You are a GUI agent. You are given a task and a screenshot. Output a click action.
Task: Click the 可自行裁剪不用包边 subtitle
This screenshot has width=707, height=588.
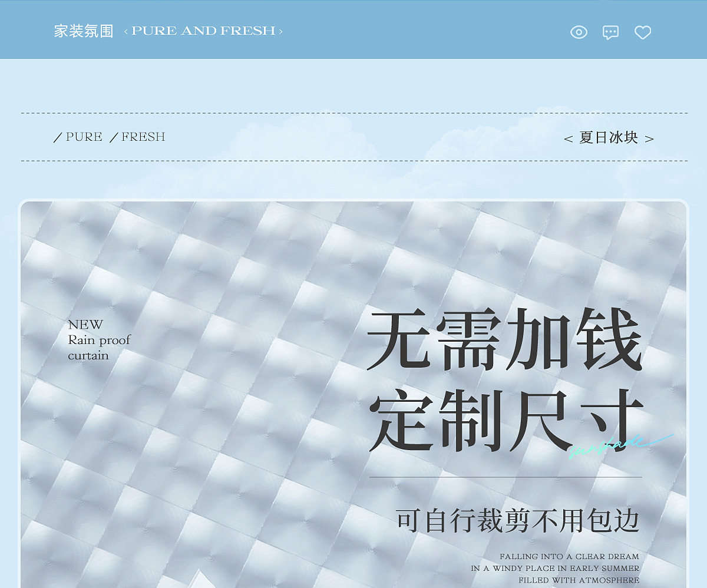point(518,521)
